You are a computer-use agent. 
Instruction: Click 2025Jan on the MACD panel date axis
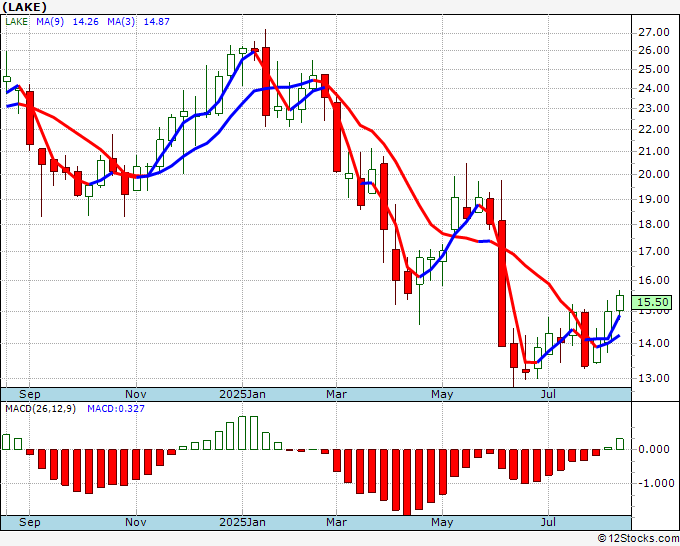pos(242,522)
